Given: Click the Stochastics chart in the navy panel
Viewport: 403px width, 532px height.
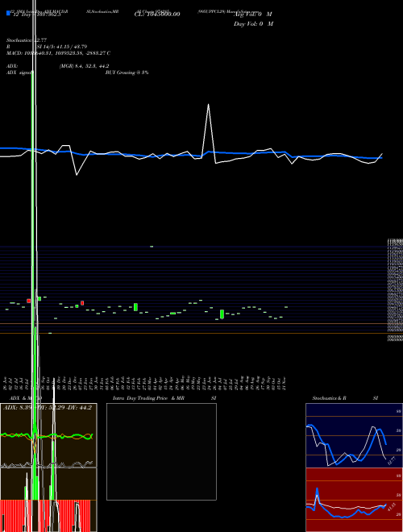Looking at the screenshot, I should (x=354, y=435).
